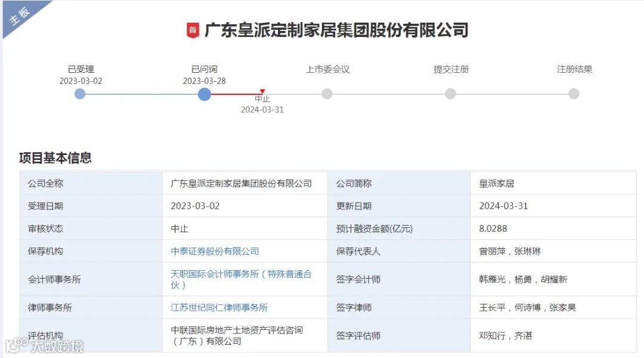Click the 评估机构 label cell
This screenshot has width=644, height=358.
[x=91, y=335]
